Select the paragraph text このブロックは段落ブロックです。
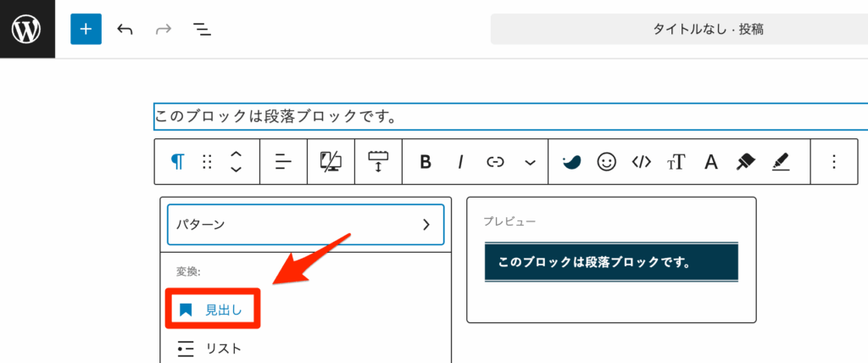Image resolution: width=868 pixels, height=363 pixels. 277,116
